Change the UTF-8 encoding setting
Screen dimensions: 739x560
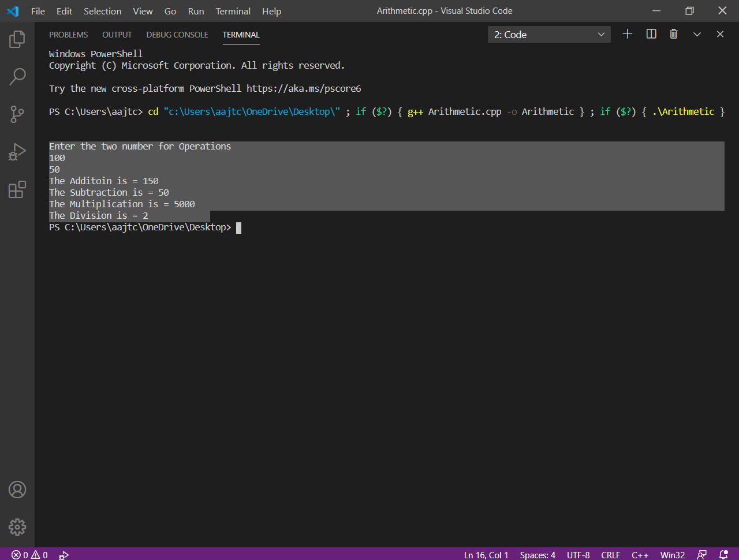pos(578,555)
